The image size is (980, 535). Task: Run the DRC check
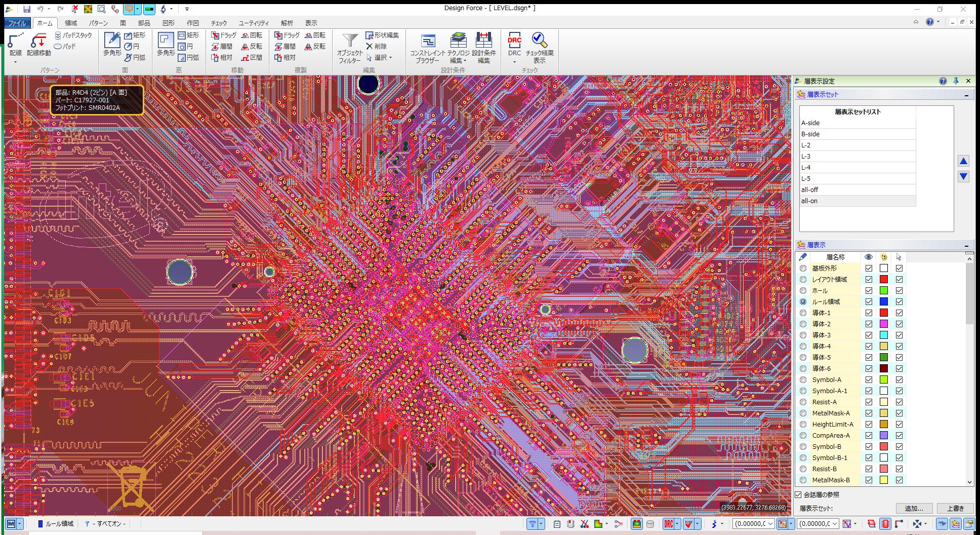click(x=514, y=45)
